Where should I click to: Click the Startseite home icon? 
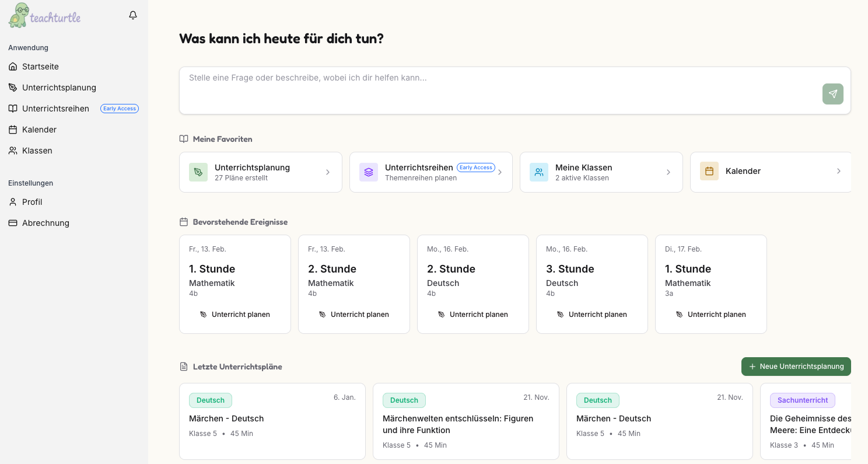point(13,67)
